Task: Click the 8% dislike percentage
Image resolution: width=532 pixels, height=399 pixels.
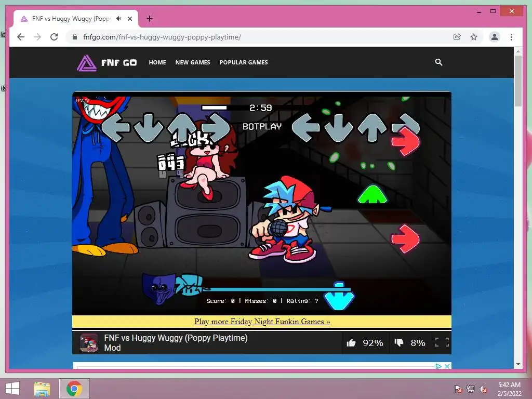Action: click(418, 343)
